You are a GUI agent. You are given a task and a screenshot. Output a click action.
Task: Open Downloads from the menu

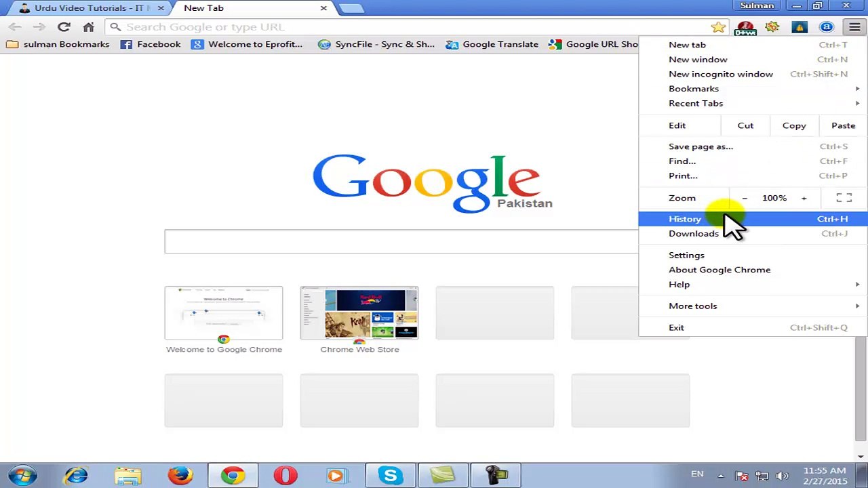point(753,234)
